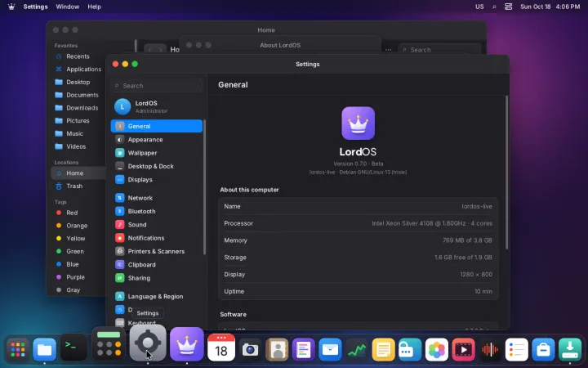Screen dimensions: 588x368
Task: Select the Name row showing lordos-live
Action: 359,206
